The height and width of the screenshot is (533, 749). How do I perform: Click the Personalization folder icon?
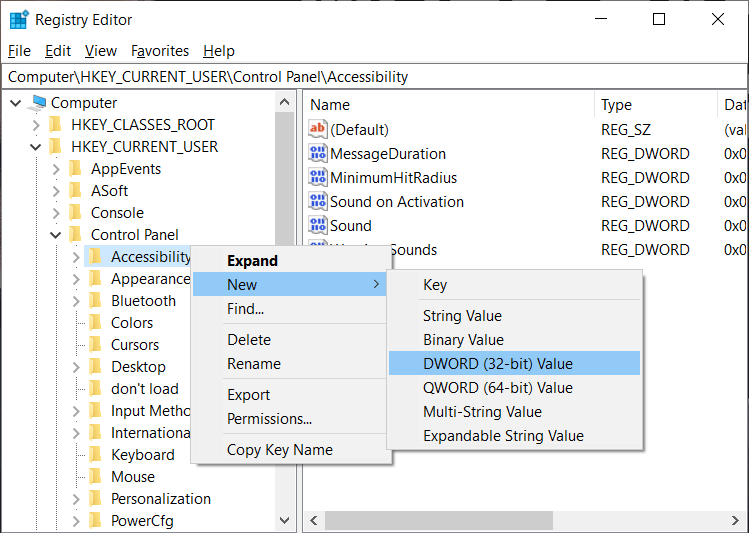point(96,498)
